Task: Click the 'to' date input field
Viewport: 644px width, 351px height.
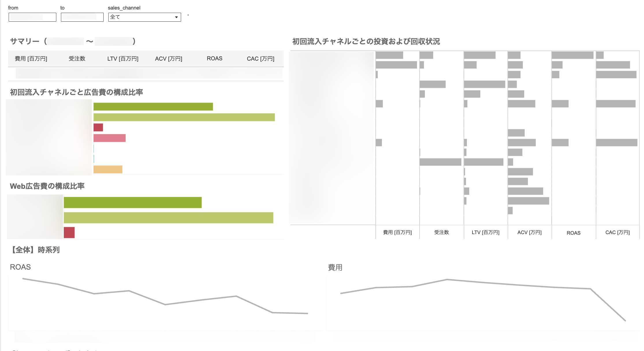Action: tap(82, 17)
